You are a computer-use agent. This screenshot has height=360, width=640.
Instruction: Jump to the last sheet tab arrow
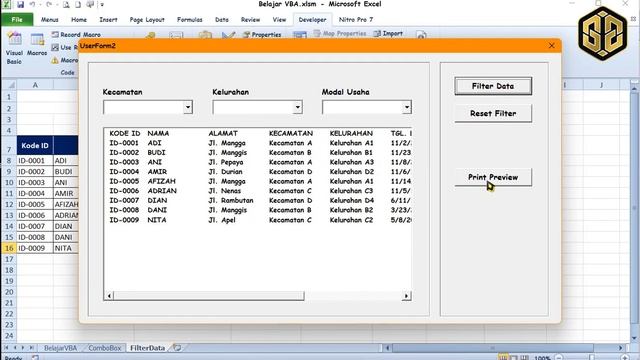[x=31, y=348]
